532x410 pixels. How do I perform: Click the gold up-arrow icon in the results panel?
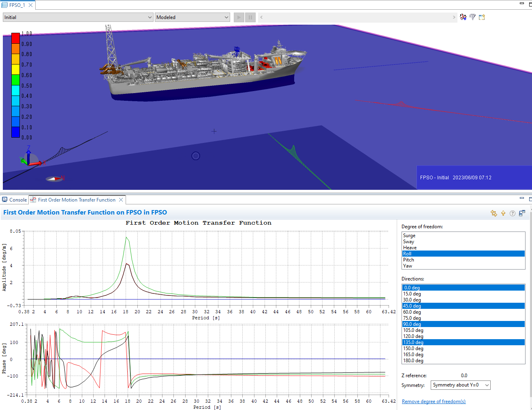(x=503, y=213)
